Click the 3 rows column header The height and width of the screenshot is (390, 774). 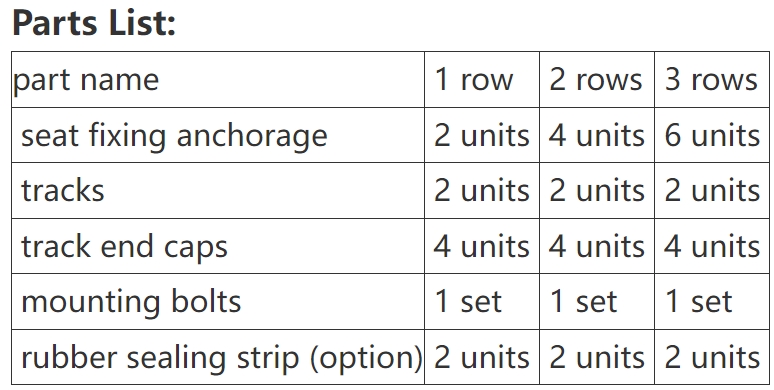712,79
